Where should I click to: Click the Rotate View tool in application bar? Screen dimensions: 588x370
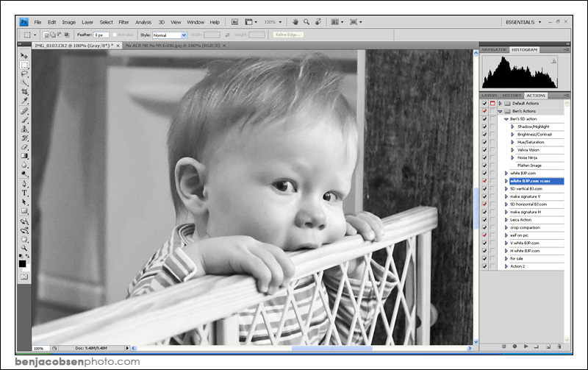pos(318,22)
